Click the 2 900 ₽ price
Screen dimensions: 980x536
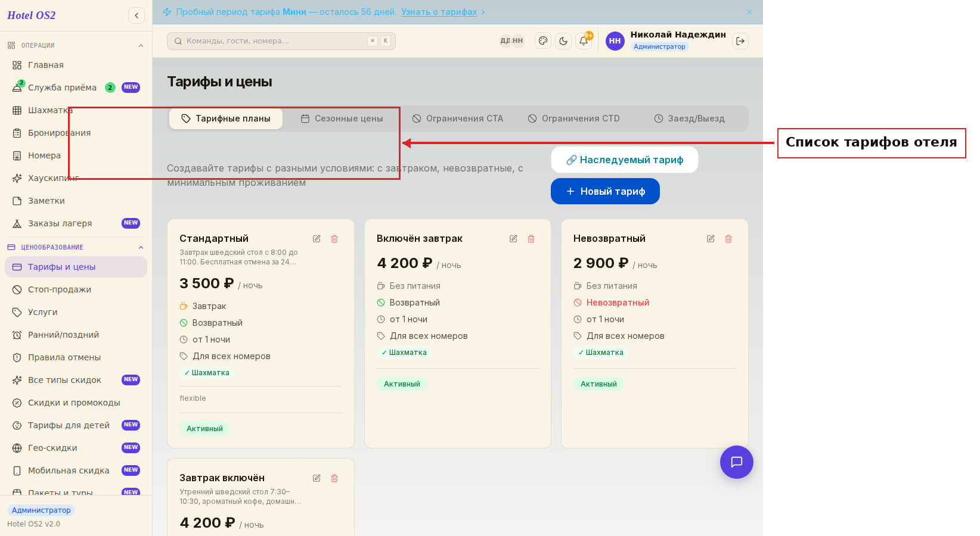click(601, 263)
